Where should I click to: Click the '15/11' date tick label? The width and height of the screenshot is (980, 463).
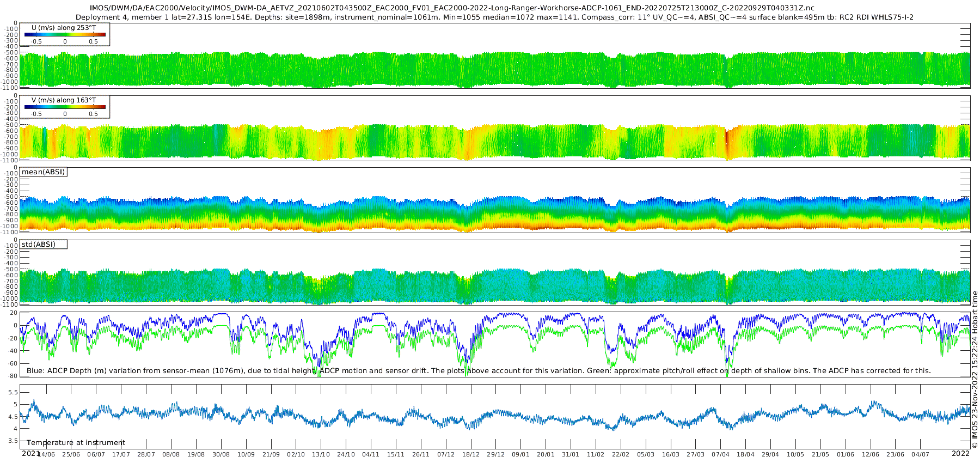coord(396,454)
